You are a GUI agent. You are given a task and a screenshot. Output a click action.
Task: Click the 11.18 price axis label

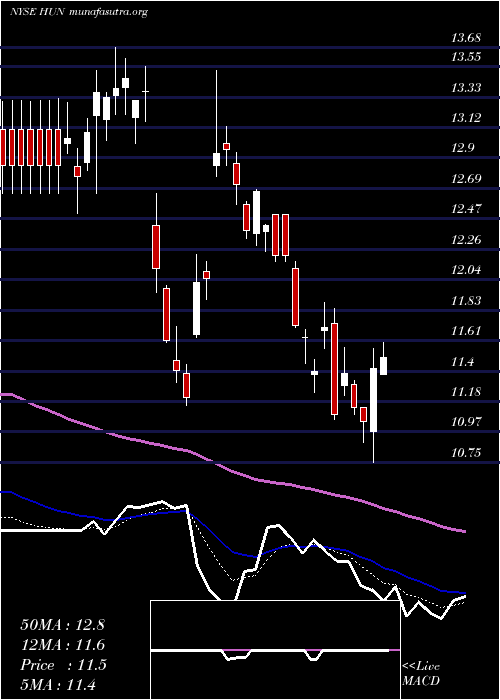(466, 392)
